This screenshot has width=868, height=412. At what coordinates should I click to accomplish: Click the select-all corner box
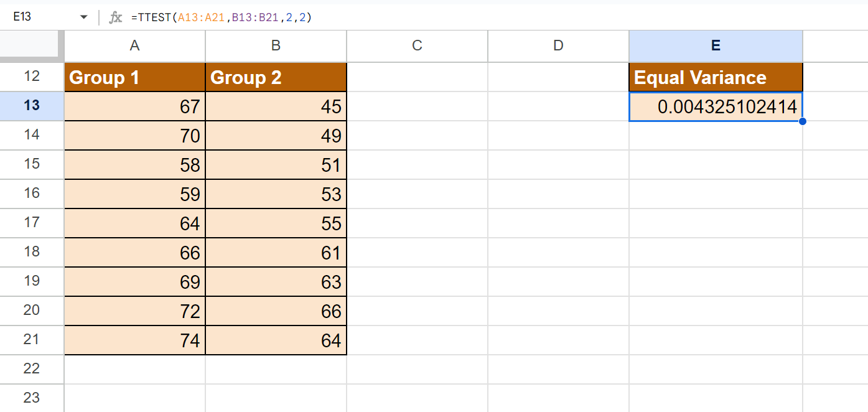click(x=32, y=45)
